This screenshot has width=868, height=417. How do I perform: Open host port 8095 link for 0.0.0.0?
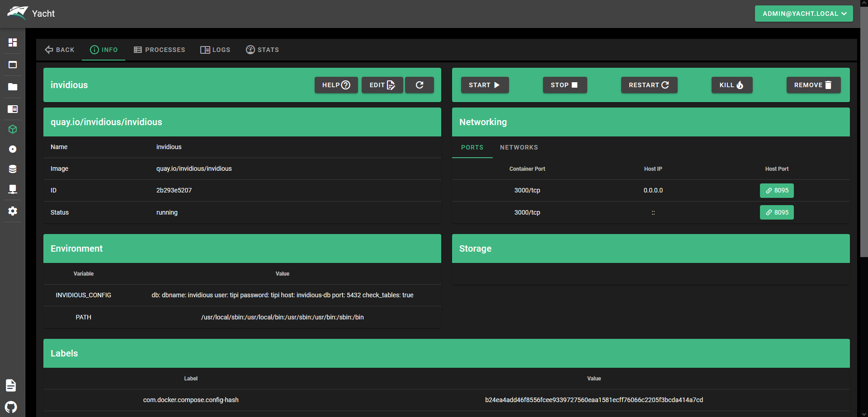[x=776, y=191]
